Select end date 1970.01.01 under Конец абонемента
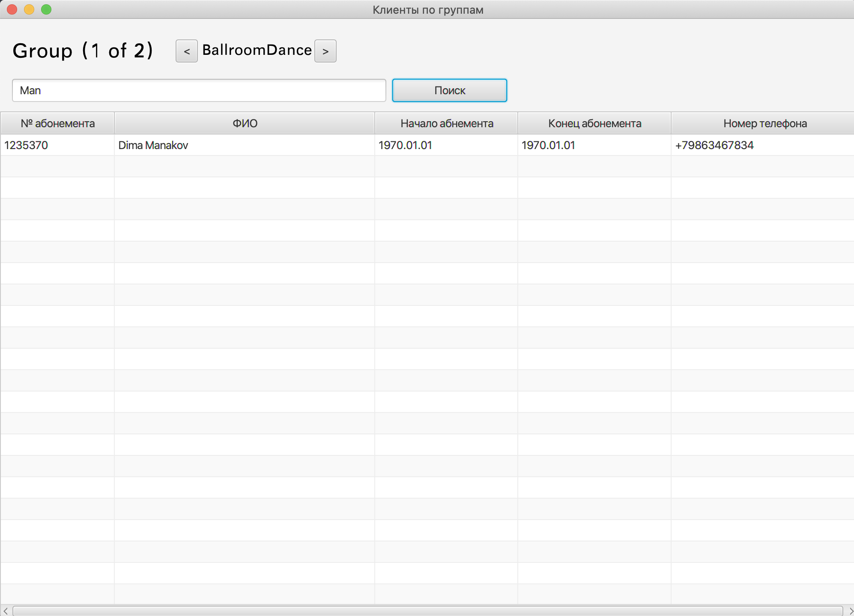Viewport: 854px width, 616px height. 594,145
